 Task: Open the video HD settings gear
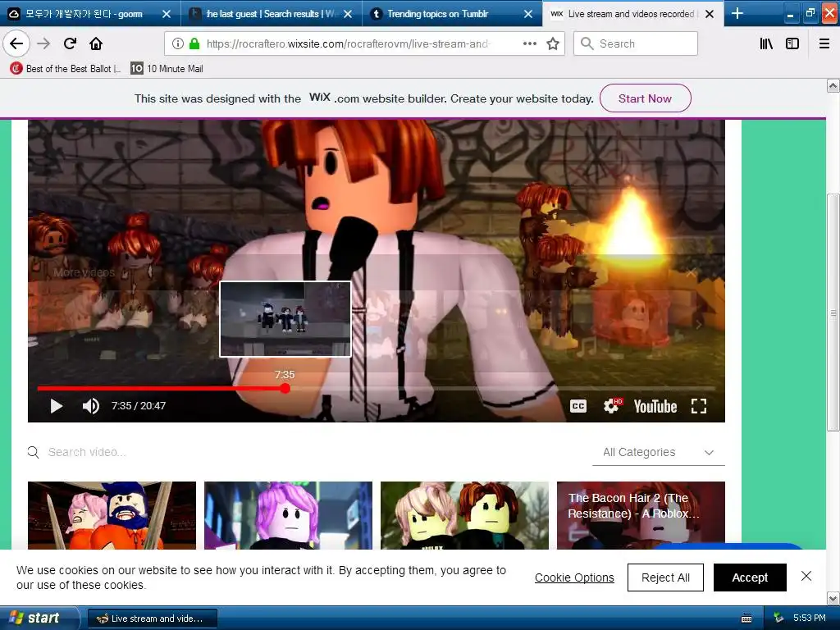(x=612, y=406)
